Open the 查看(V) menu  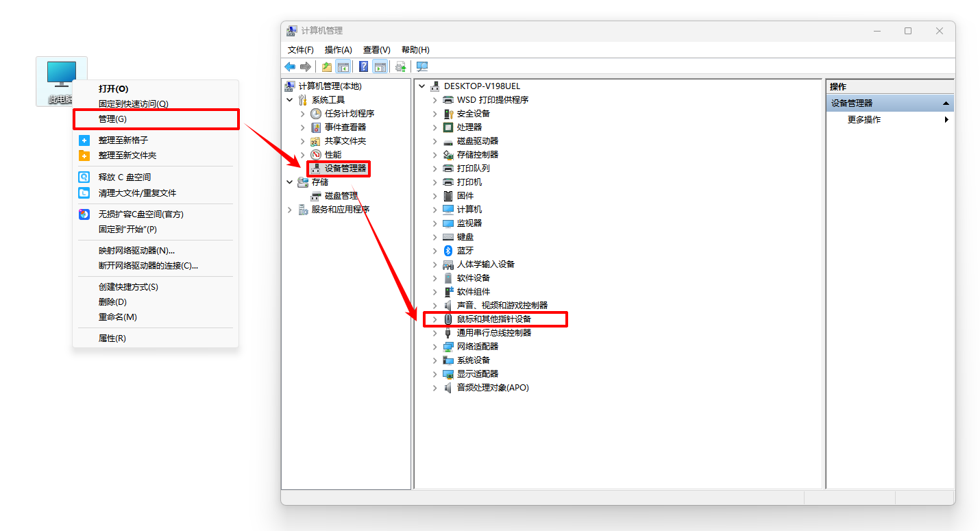(x=377, y=50)
